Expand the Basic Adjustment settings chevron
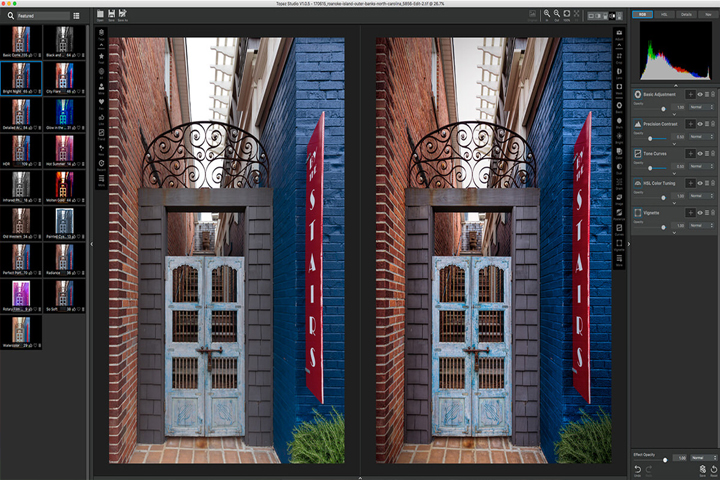Screen dimensions: 720x480 (x=674, y=114)
